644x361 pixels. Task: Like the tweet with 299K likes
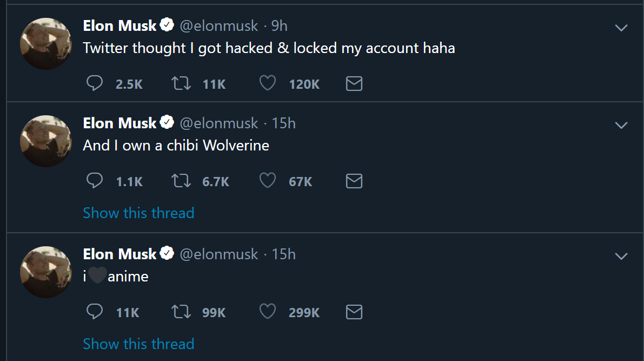[x=268, y=312]
